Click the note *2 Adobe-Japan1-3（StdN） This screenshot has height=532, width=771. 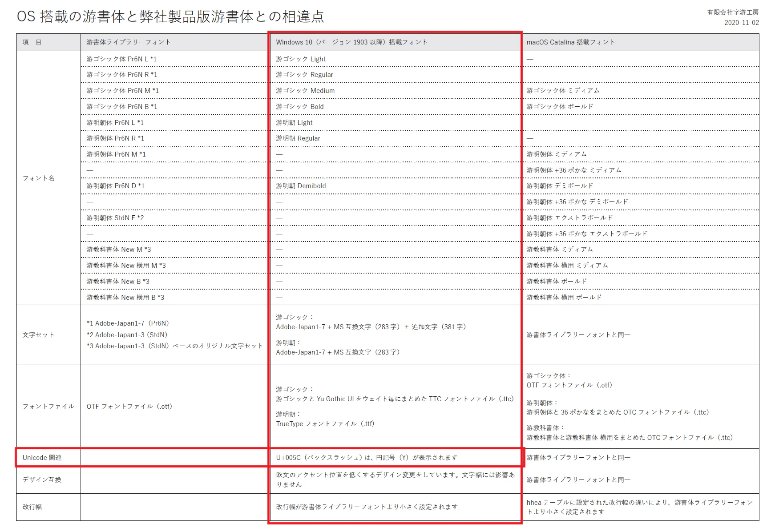click(127, 335)
